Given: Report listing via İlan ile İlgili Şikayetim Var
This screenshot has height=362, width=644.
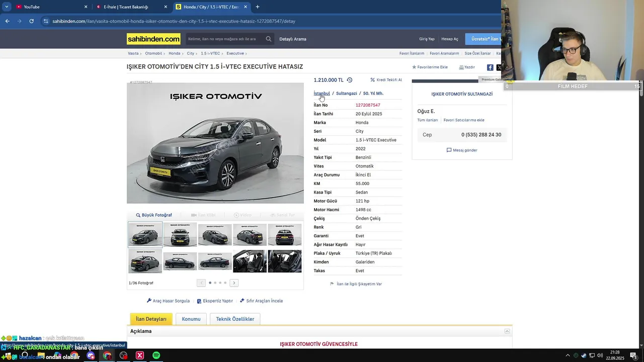Looking at the screenshot, I should coord(356,284).
